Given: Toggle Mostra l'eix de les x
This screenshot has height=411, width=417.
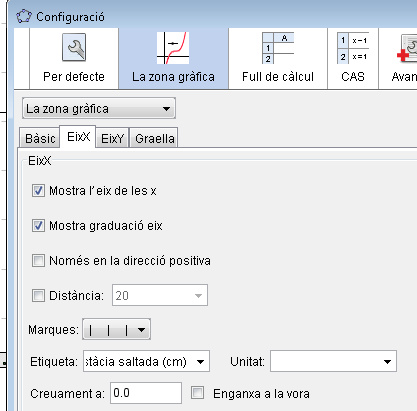Looking at the screenshot, I should (38, 191).
